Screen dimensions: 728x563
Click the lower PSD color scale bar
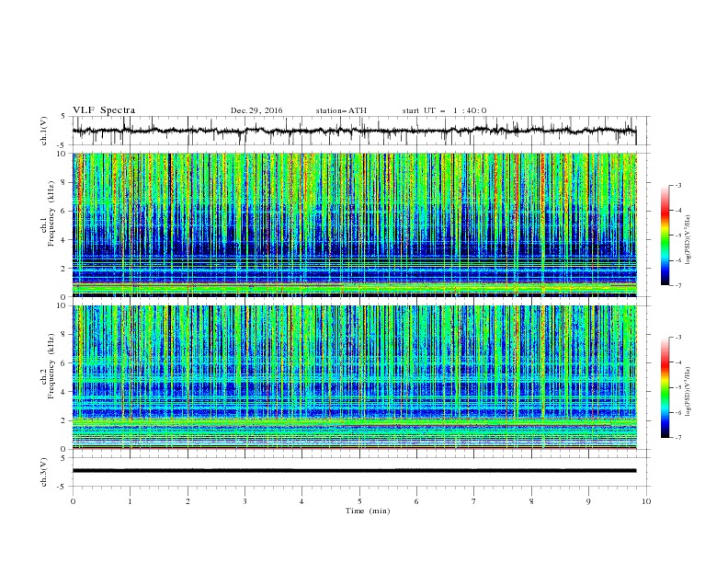coord(665,387)
